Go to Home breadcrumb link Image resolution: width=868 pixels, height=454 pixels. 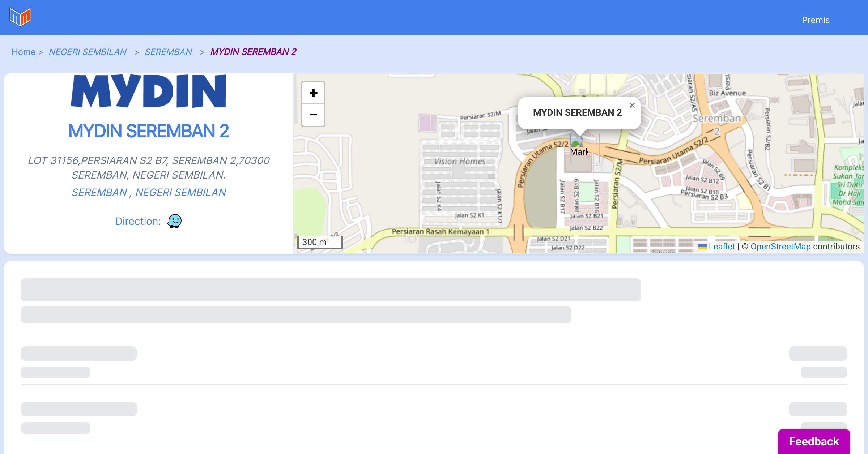(24, 52)
